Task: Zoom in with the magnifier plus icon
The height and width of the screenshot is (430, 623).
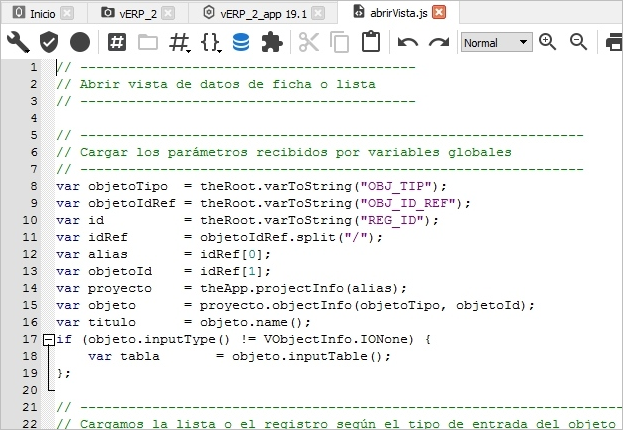Action: pyautogui.click(x=548, y=42)
